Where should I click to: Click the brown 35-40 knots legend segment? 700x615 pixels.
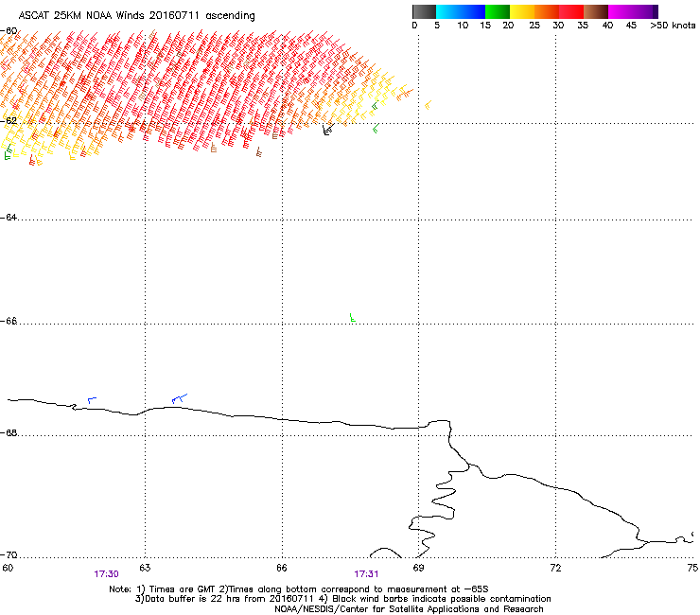click(596, 11)
